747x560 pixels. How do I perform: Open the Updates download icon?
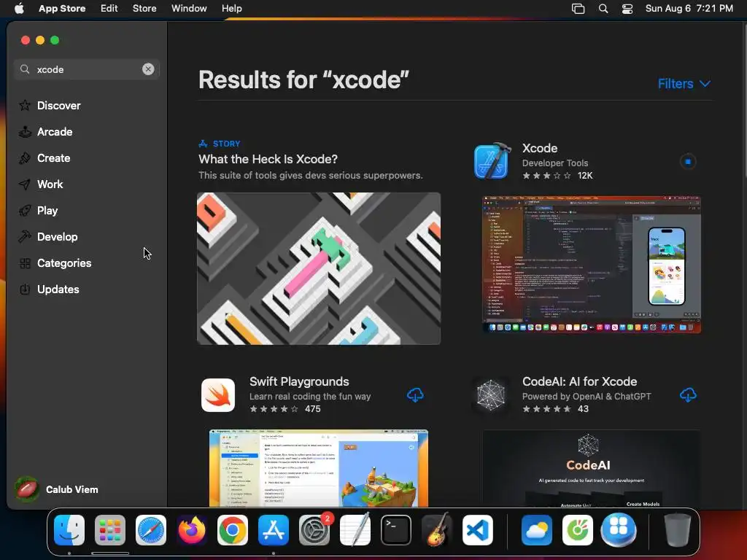pos(25,289)
